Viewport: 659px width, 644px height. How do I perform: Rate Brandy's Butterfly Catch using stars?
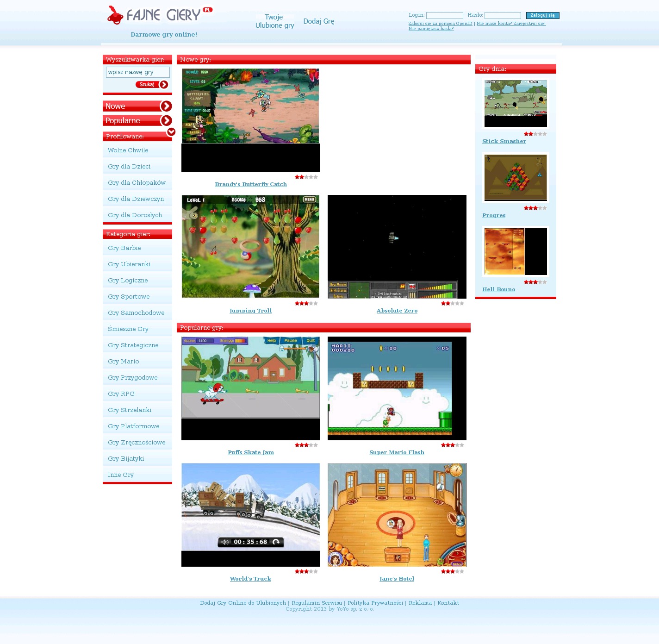(x=306, y=177)
